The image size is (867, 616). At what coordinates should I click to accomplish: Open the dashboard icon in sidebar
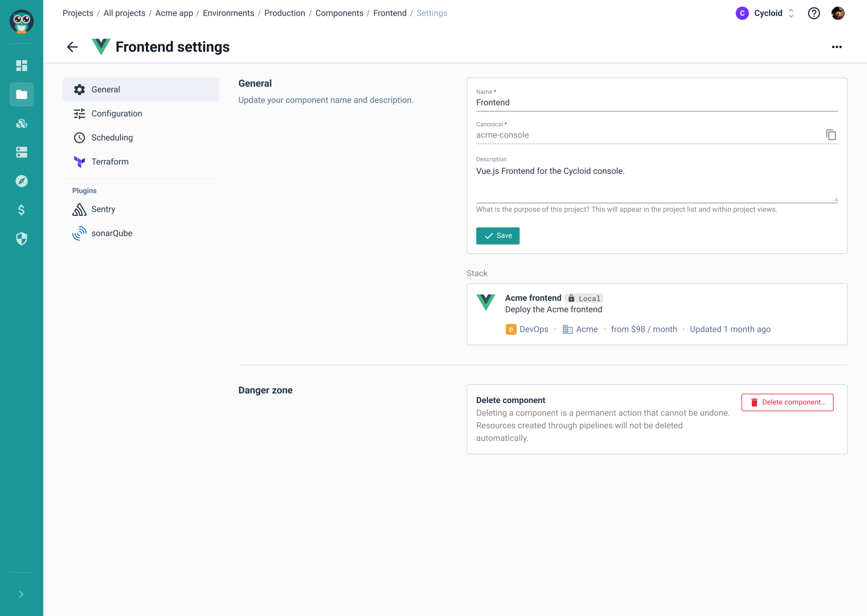point(22,66)
